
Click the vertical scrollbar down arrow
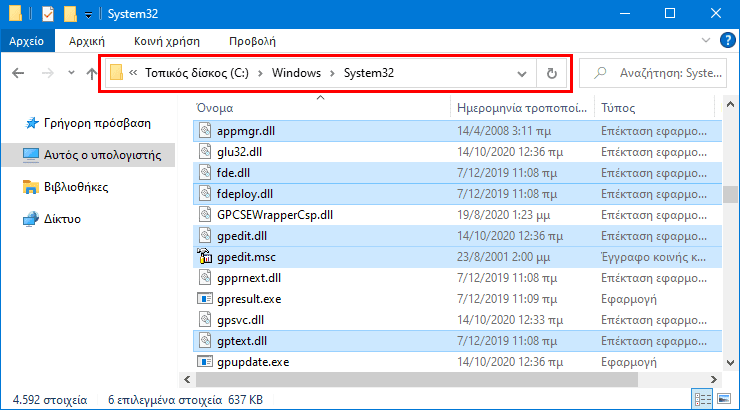coord(731,362)
